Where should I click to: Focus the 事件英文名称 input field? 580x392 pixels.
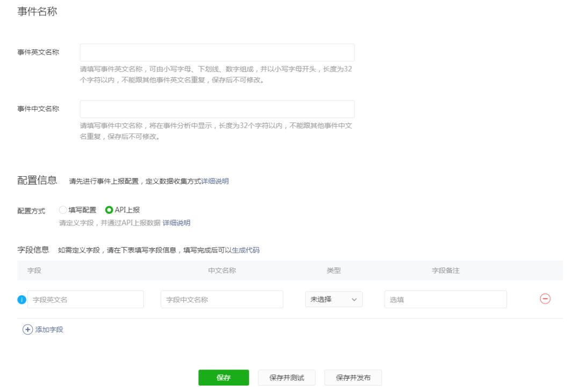217,53
